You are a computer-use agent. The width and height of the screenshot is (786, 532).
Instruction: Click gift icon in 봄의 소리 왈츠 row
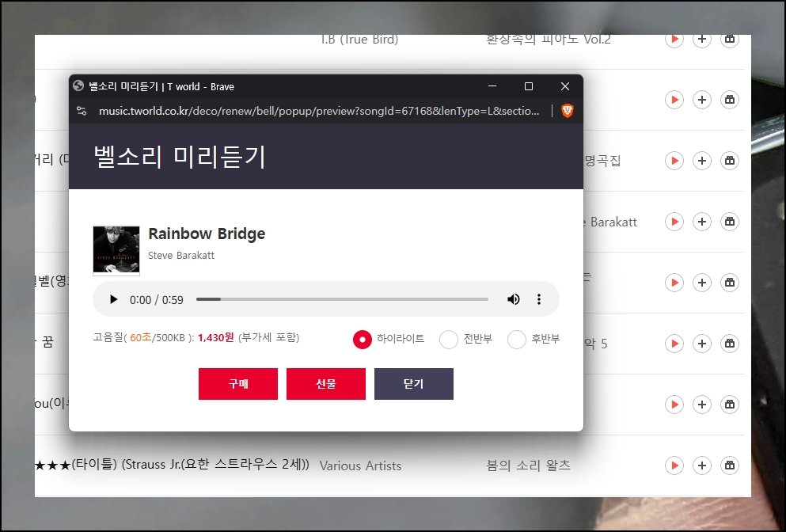click(x=729, y=465)
